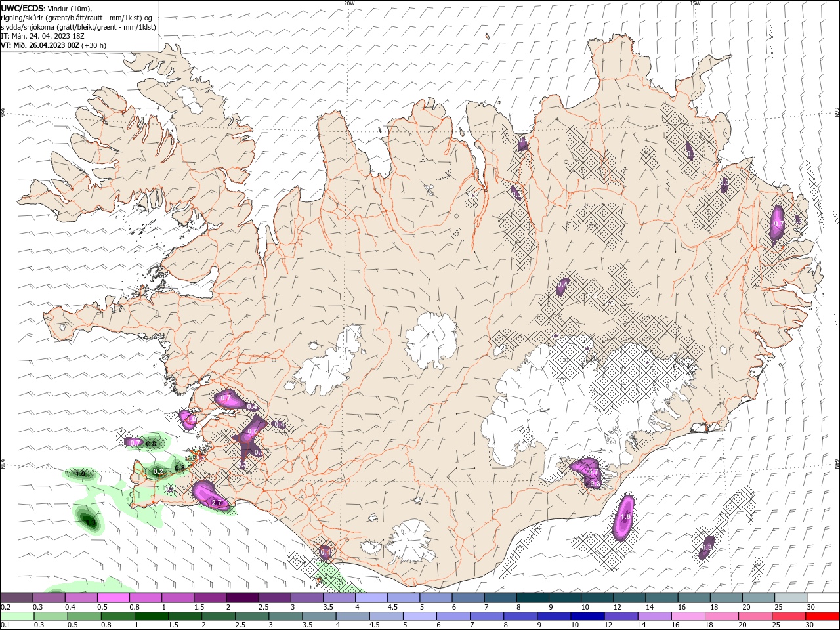This screenshot has width=840, height=630.
Task: Pick the 14 violet swatch in rain legend
Action: 654,616
